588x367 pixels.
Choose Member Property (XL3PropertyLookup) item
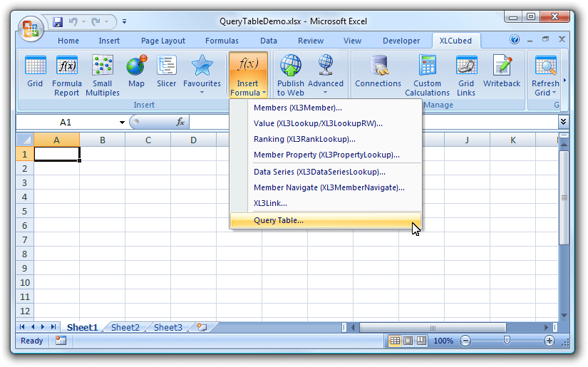[x=326, y=155]
